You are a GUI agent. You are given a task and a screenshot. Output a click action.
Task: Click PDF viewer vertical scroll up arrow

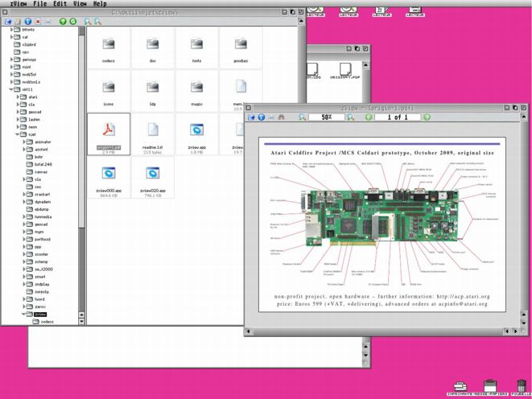(524, 117)
